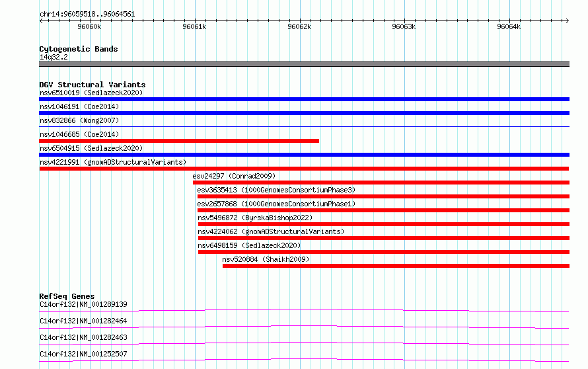Click the 96064k ruler tick label
The width and height of the screenshot is (588, 369).
tap(509, 26)
